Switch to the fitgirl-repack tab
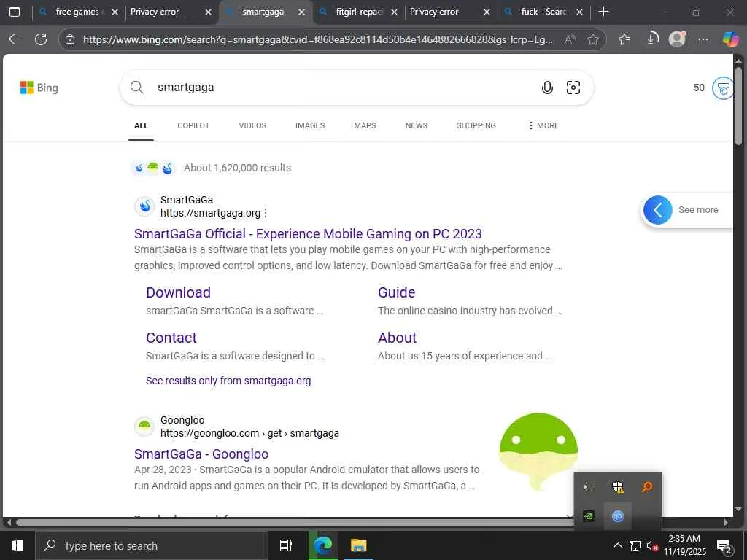This screenshot has height=560, width=747. [x=360, y=12]
